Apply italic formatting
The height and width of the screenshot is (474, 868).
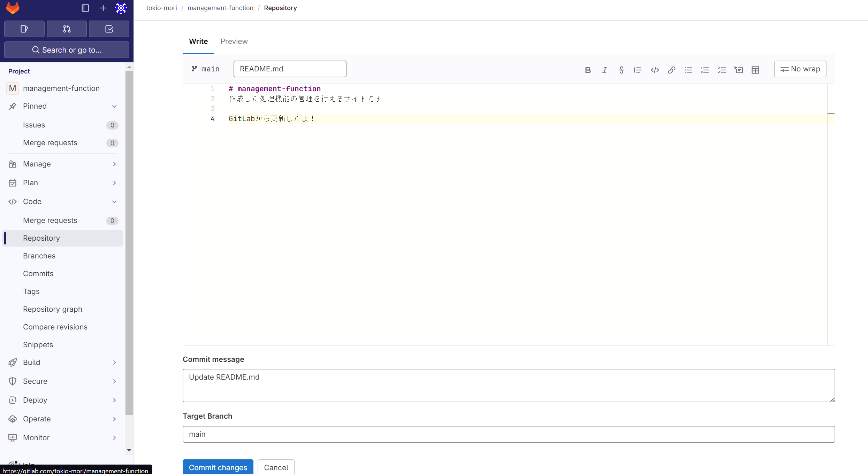point(605,70)
